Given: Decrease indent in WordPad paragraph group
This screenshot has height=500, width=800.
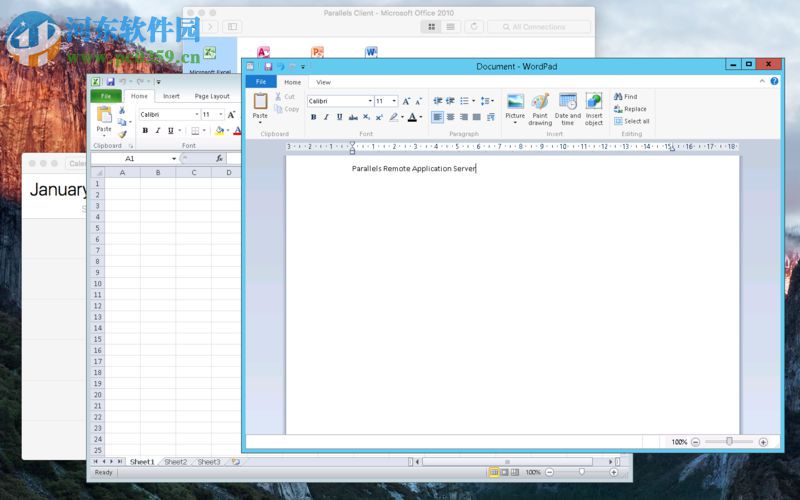Looking at the screenshot, I should (x=437, y=101).
